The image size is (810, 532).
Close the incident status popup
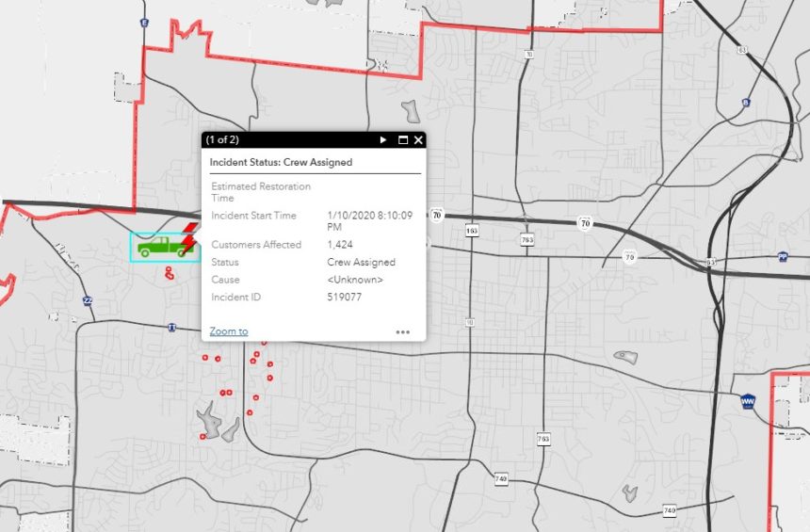pos(418,139)
